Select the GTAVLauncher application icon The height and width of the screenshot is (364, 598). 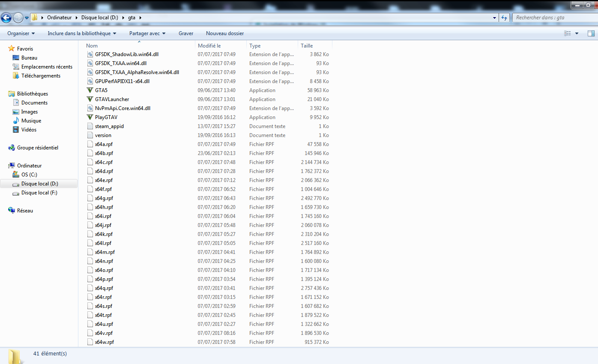[x=90, y=99]
